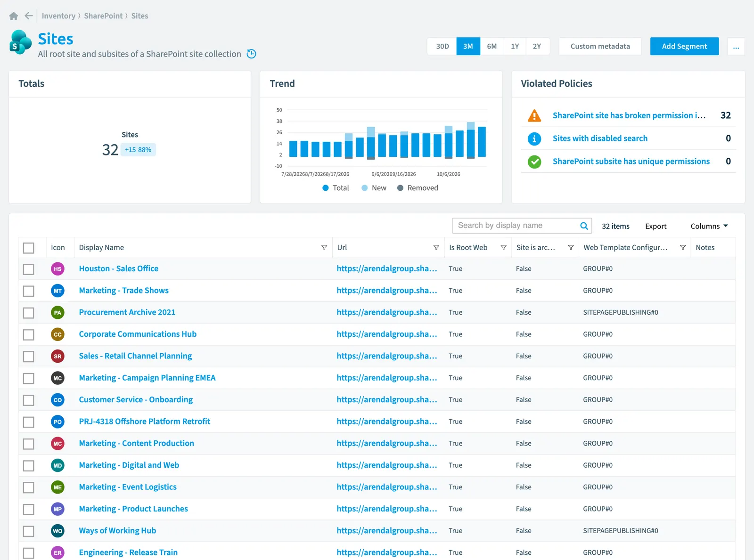Open the Is Root Web filter icon

(503, 248)
